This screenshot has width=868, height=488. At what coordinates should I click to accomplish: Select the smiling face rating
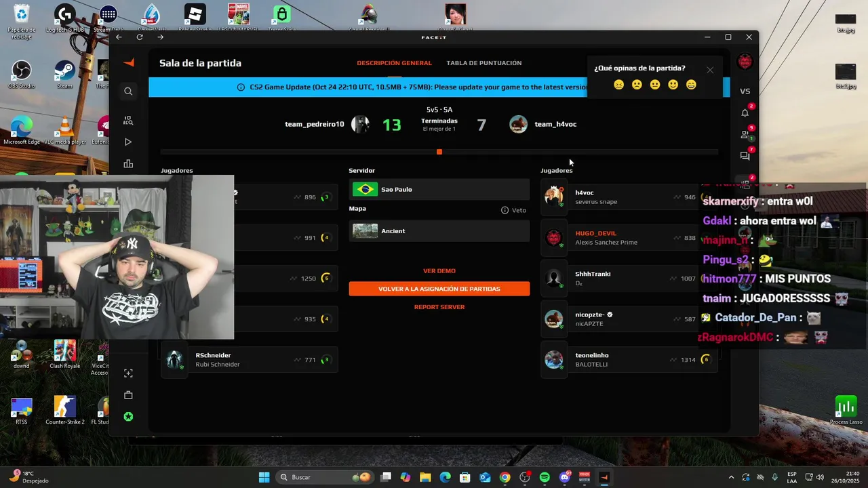coord(673,85)
